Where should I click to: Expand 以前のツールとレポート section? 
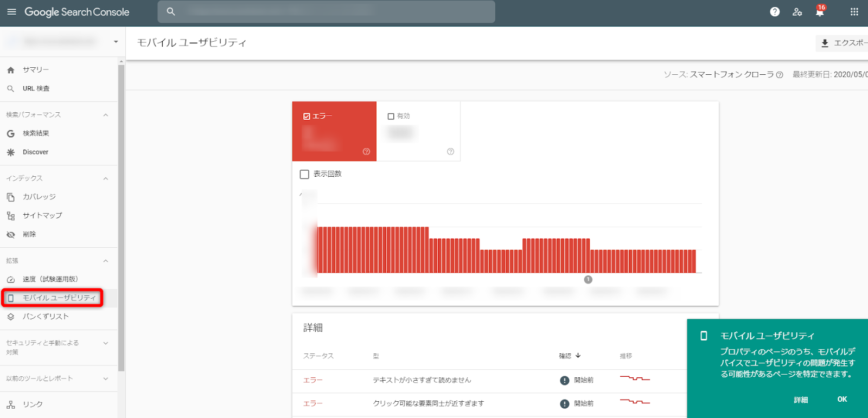(106, 378)
